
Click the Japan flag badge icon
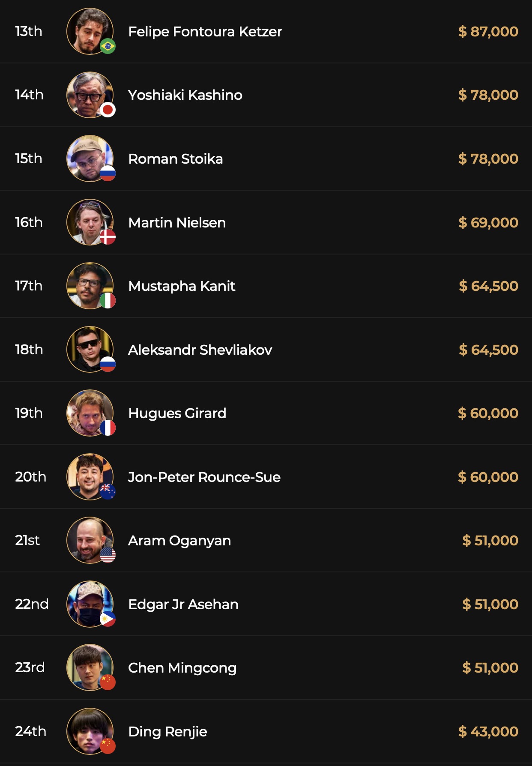[x=108, y=110]
